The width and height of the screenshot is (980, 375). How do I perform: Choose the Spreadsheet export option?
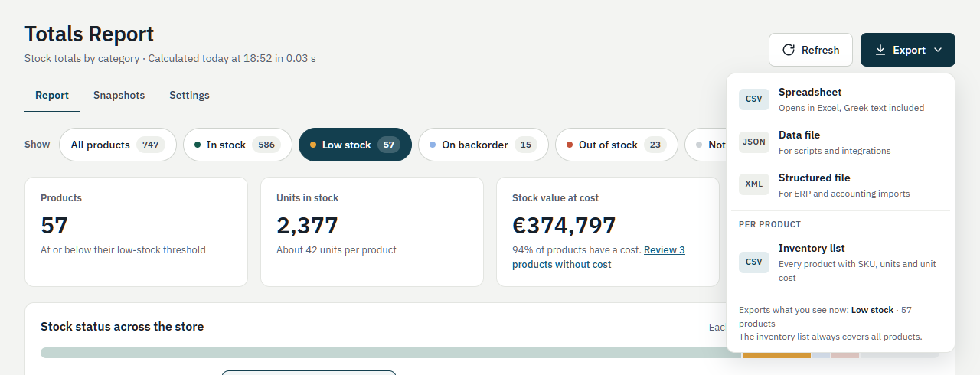pyautogui.click(x=841, y=99)
